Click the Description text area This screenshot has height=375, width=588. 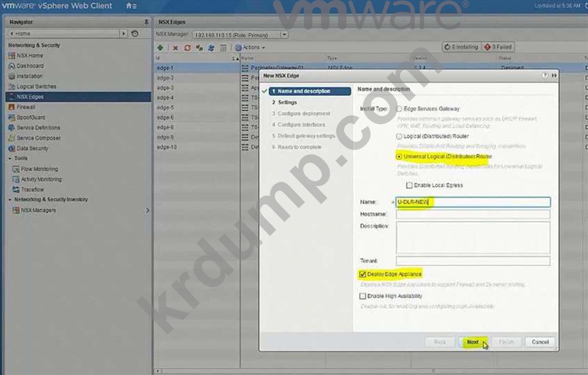coord(473,238)
